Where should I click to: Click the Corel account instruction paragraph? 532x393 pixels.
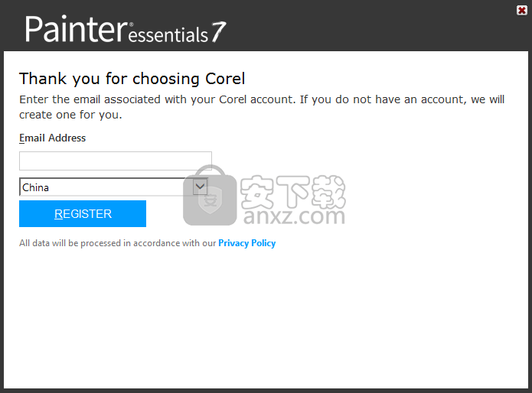tap(262, 107)
